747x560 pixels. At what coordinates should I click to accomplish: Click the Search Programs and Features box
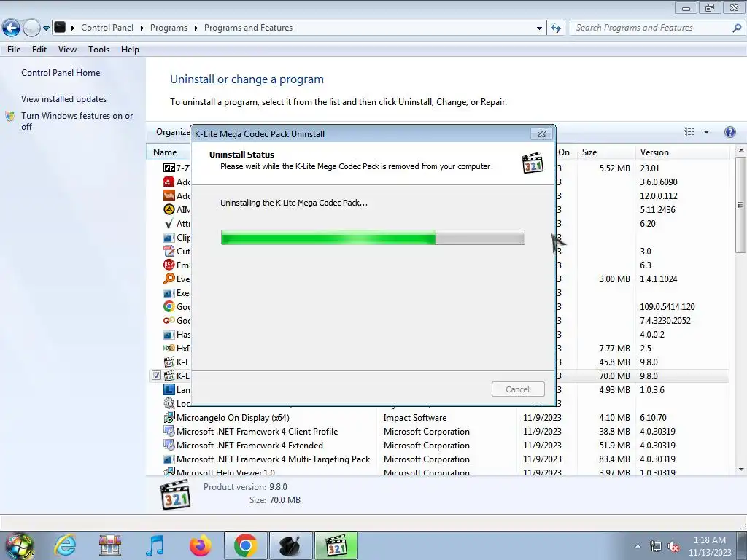[651, 28]
